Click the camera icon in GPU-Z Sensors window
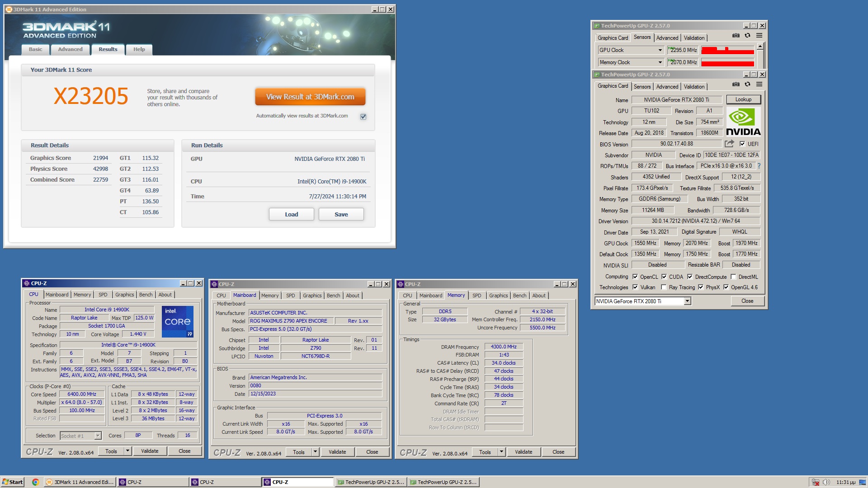Image resolution: width=868 pixels, height=488 pixels. (736, 36)
